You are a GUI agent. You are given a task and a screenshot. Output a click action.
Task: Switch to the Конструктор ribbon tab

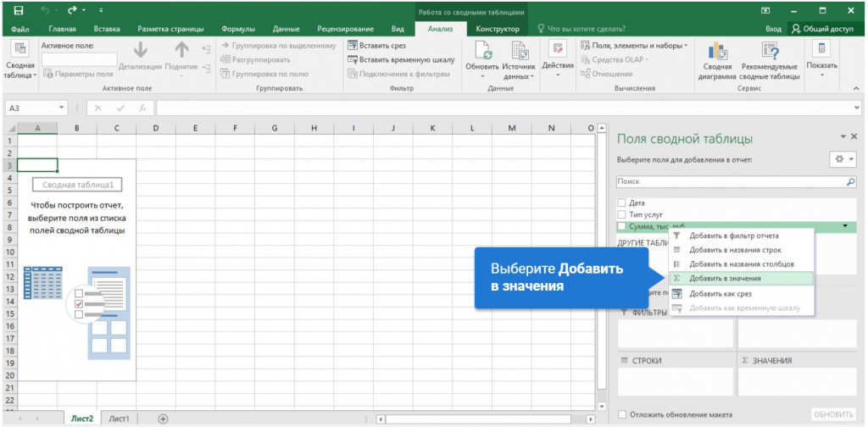(x=498, y=29)
